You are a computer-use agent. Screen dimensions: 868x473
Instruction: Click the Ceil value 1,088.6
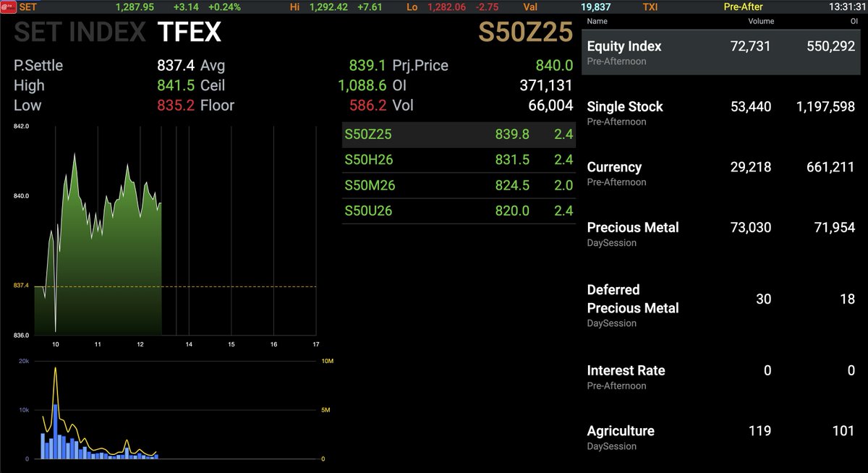[362, 85]
